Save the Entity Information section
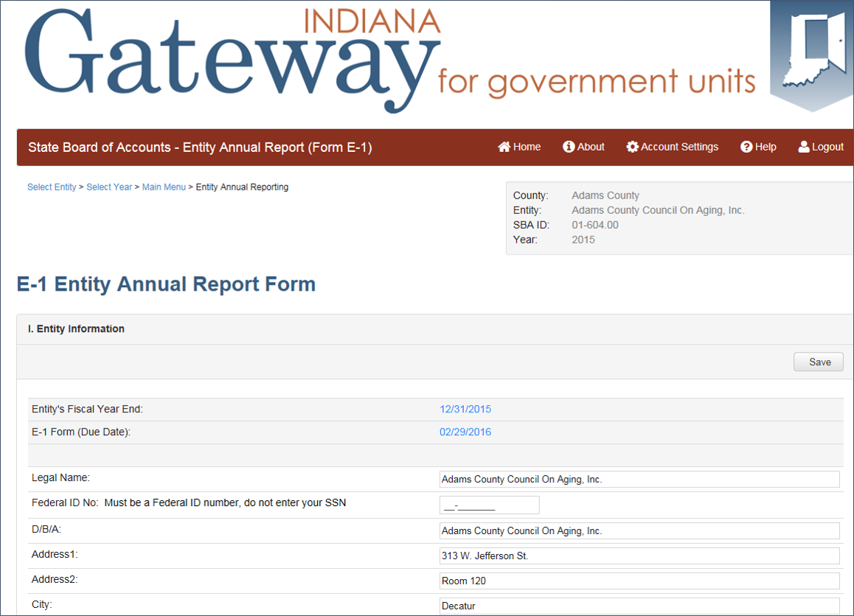Viewport: 854px width, 616px height. [x=819, y=361]
